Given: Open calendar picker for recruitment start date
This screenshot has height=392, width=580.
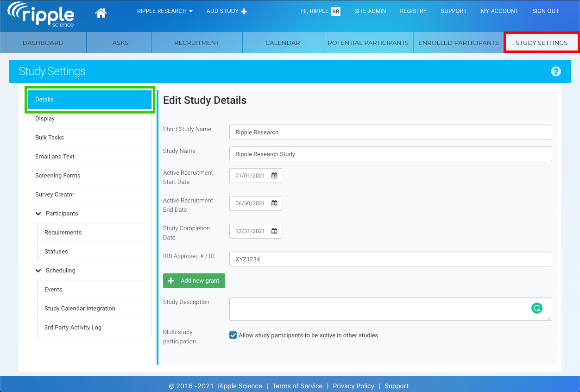Looking at the screenshot, I should [x=274, y=176].
